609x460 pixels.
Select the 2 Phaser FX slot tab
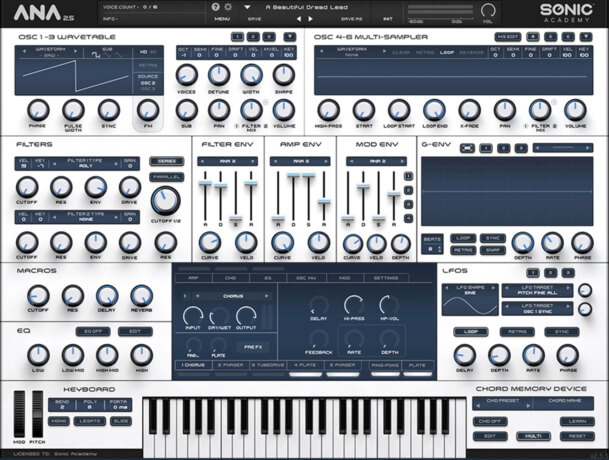pos(230,365)
